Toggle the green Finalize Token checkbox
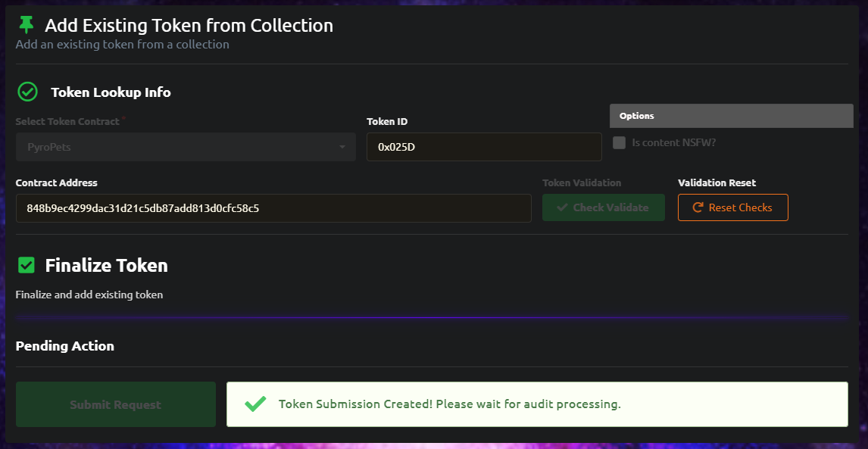This screenshot has width=868, height=449. click(x=26, y=265)
